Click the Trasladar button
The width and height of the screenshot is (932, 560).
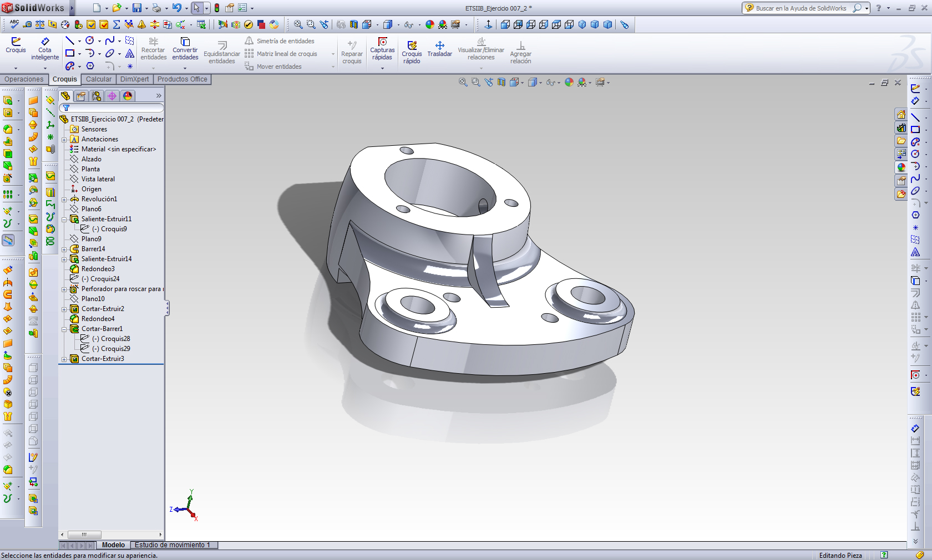[x=440, y=49]
